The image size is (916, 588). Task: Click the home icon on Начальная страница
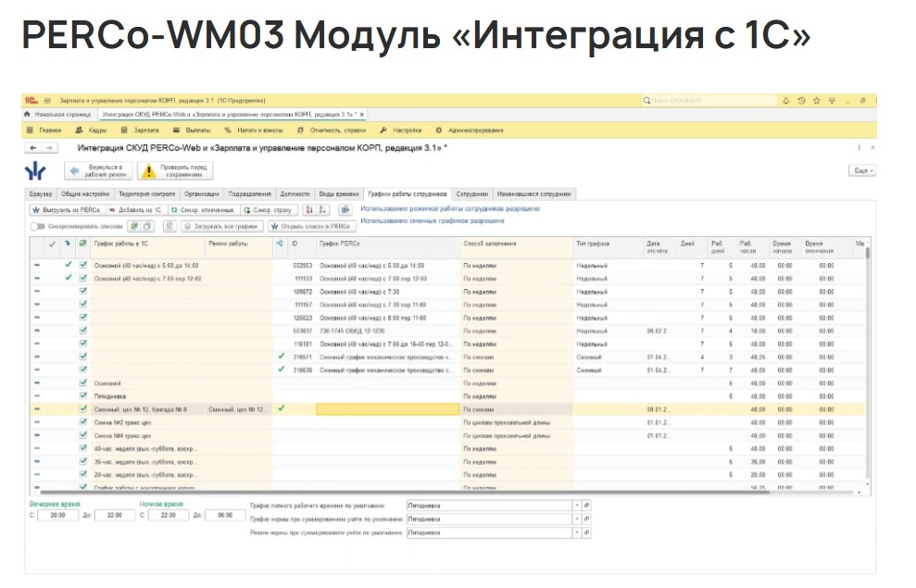click(27, 114)
